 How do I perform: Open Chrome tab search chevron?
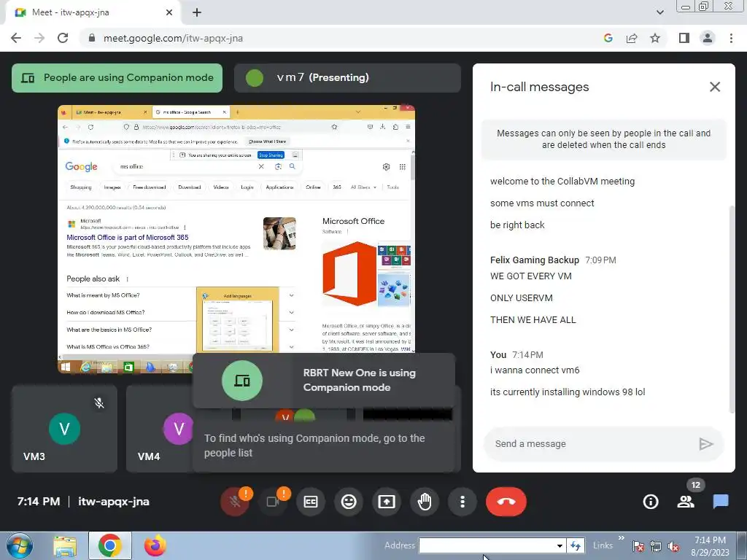[x=659, y=12]
